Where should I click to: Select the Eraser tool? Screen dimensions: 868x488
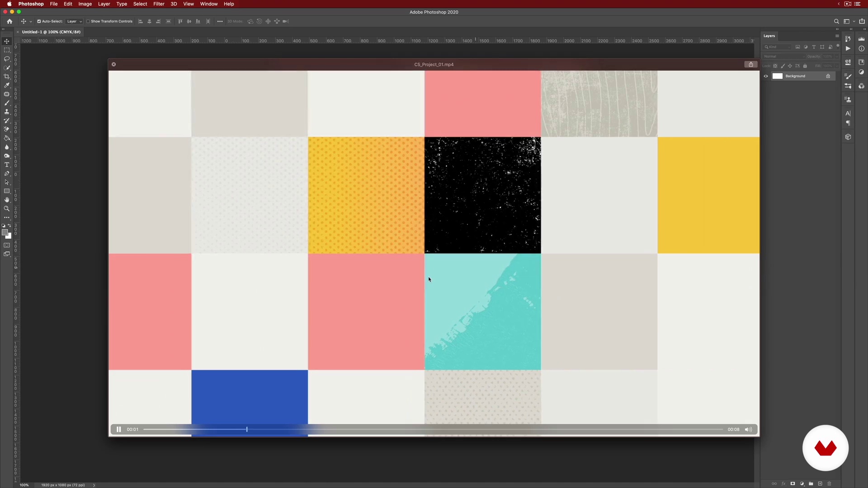7,129
